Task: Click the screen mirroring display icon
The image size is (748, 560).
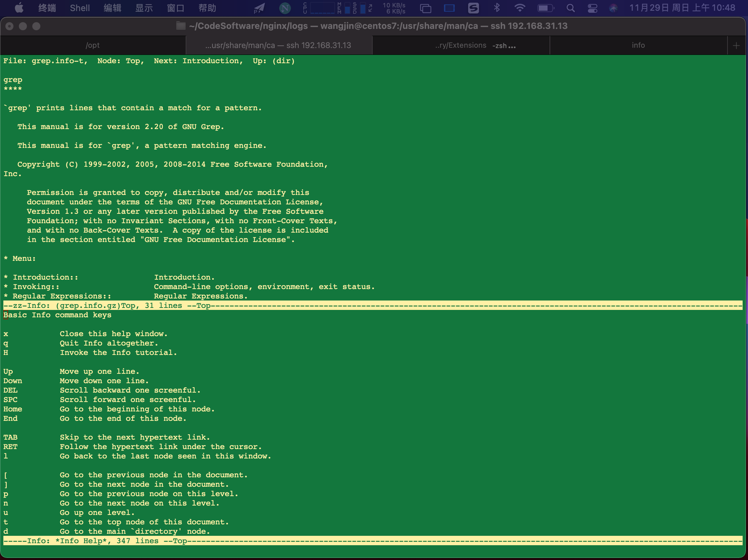Action: 449,8
